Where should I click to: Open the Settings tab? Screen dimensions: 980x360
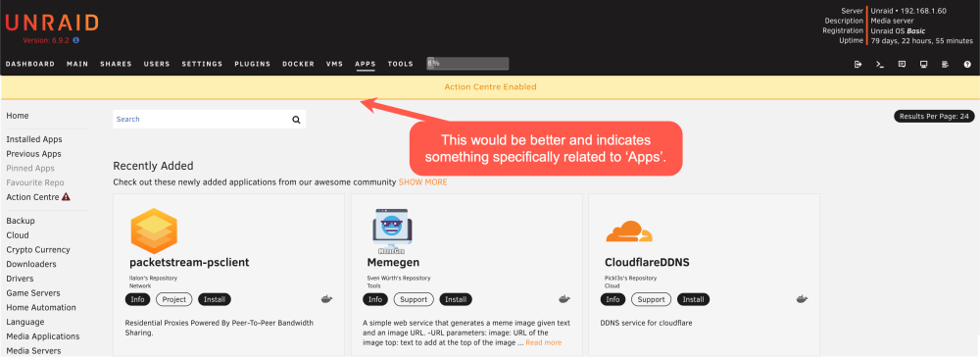point(202,64)
